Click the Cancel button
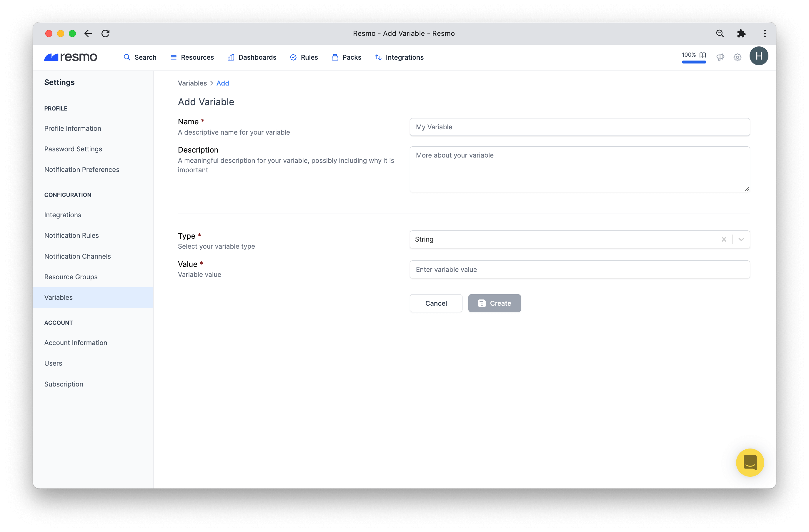Image resolution: width=809 pixels, height=532 pixels. click(436, 303)
